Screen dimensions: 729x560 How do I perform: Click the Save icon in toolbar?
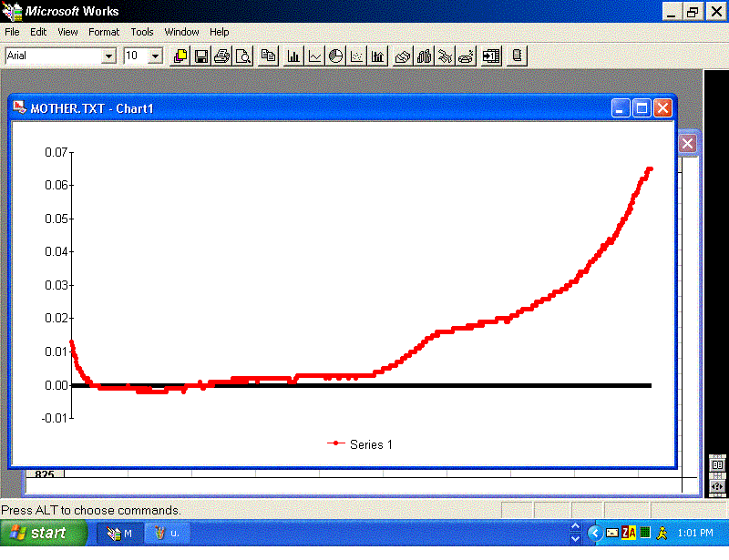tap(200, 56)
